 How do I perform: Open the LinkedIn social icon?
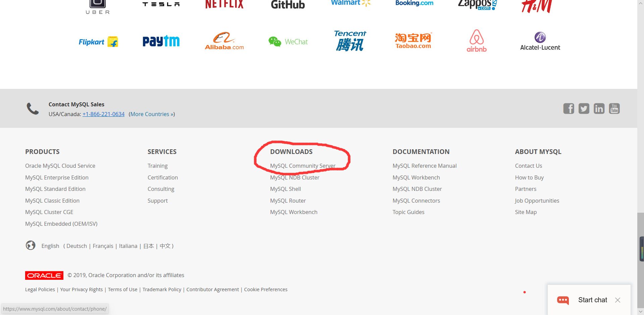click(599, 109)
